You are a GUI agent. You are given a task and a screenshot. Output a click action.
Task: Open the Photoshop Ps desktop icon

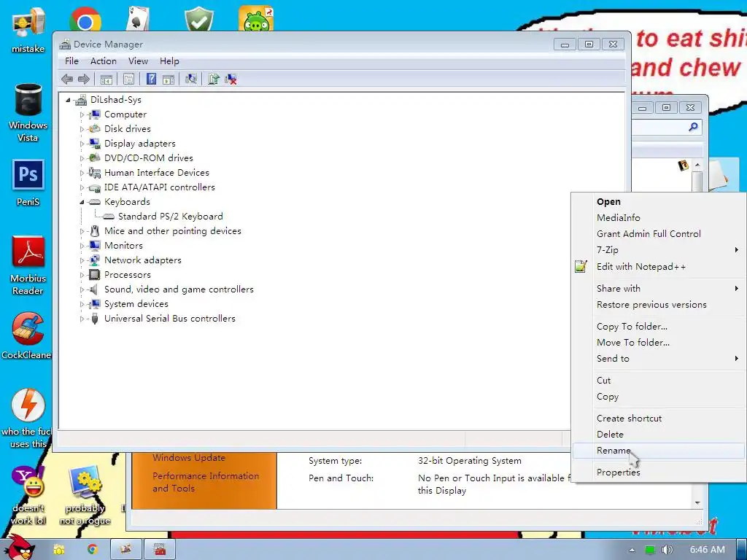tap(28, 183)
